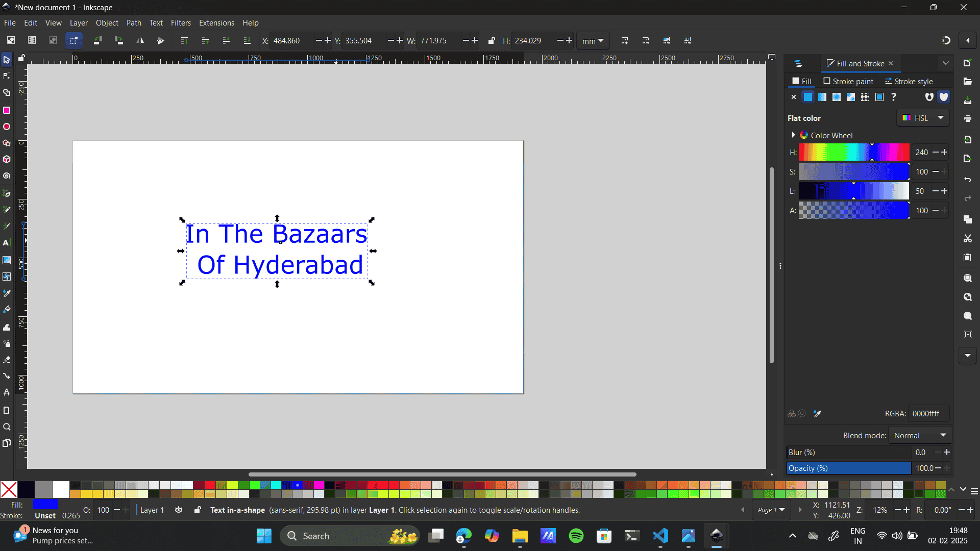Toggle scale stroke width with object
This screenshot has width=980, height=551.
pos(625,40)
